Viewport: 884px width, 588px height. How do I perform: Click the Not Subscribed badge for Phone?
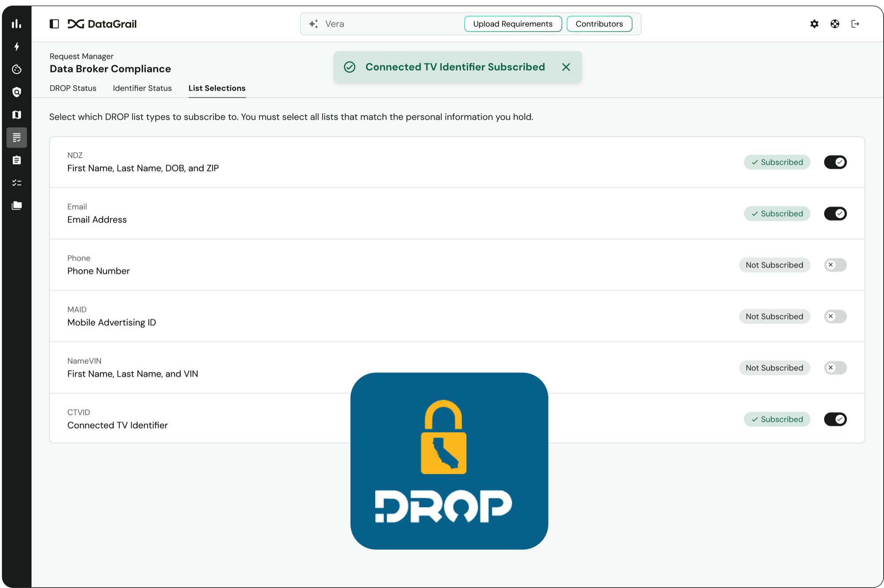tap(774, 265)
